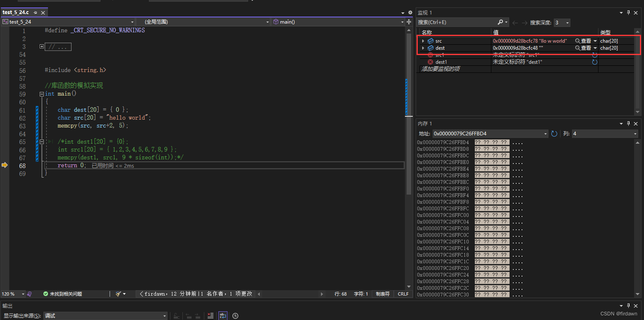Open the visualizer dropdown arrow for src
Screen dimensions: 644x320
595,41
